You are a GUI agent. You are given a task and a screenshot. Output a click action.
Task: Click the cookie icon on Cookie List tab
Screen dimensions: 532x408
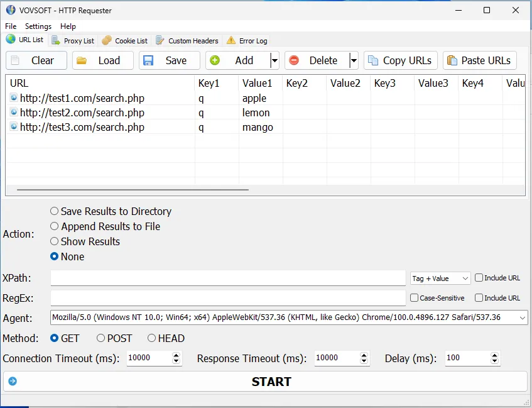click(x=107, y=40)
